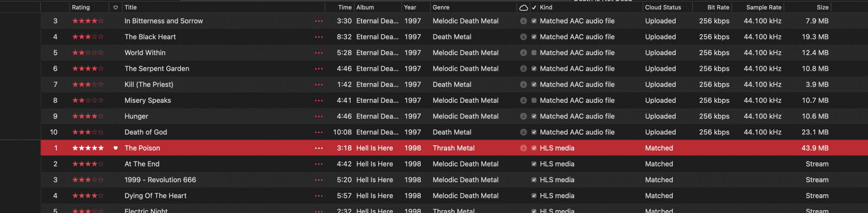This screenshot has height=213, width=868.
Task: Click the cloud download column header icon
Action: 524,7
